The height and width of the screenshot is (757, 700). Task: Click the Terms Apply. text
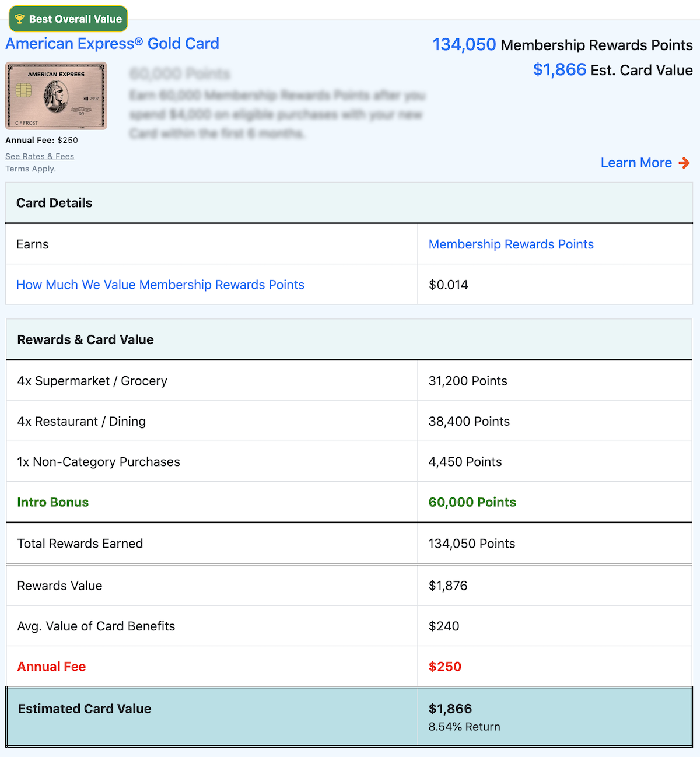30,169
